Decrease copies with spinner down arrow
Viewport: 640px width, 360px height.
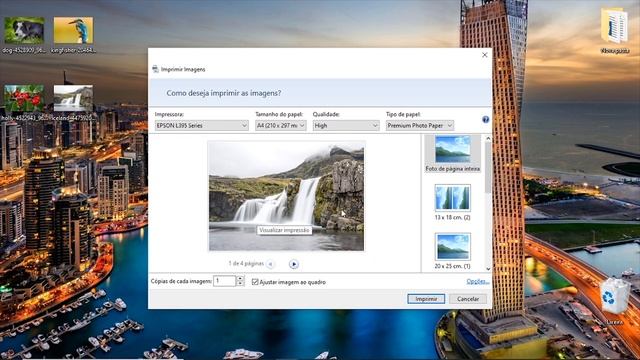tap(240, 284)
